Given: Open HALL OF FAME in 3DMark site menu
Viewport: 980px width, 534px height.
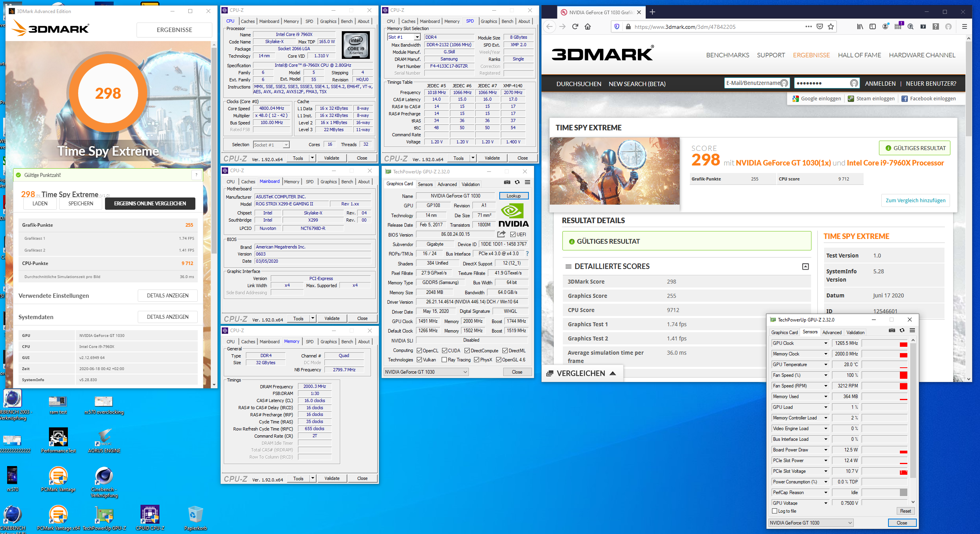Looking at the screenshot, I should pos(859,55).
